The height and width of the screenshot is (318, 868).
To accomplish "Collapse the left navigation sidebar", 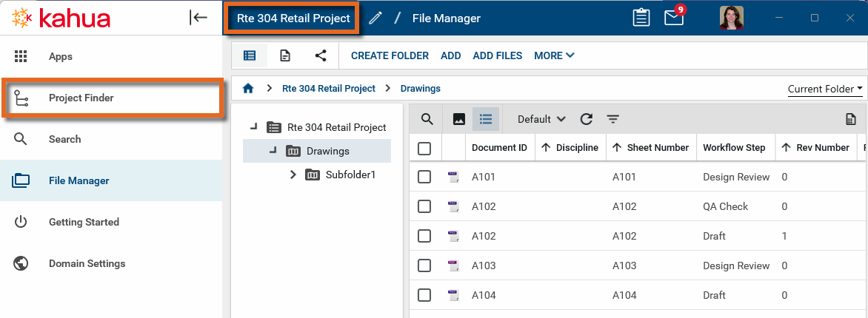I will pos(198,18).
